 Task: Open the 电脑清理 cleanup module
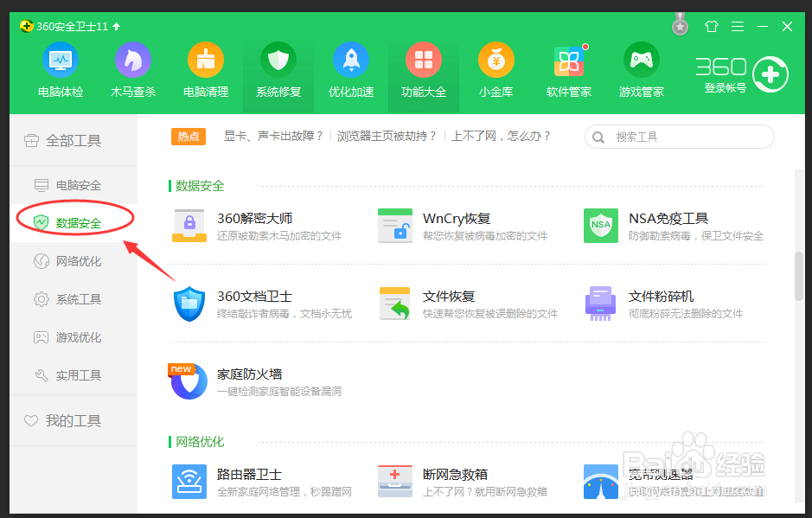pos(206,70)
